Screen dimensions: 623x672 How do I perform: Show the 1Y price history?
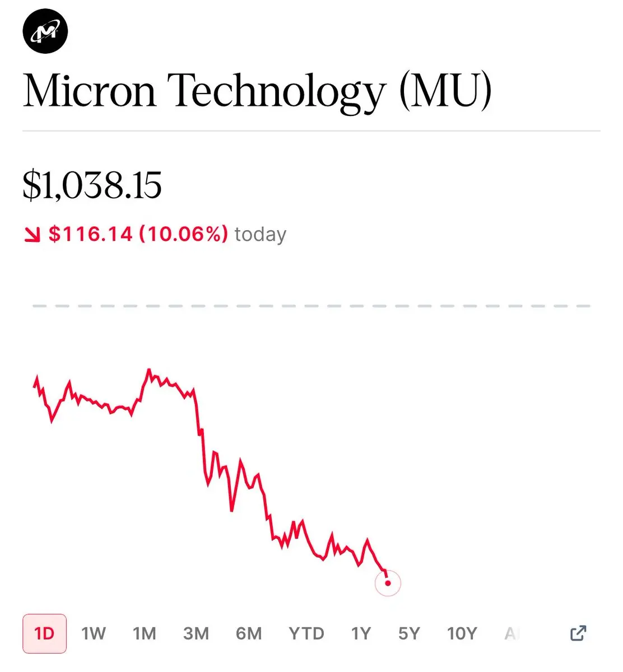point(361,633)
